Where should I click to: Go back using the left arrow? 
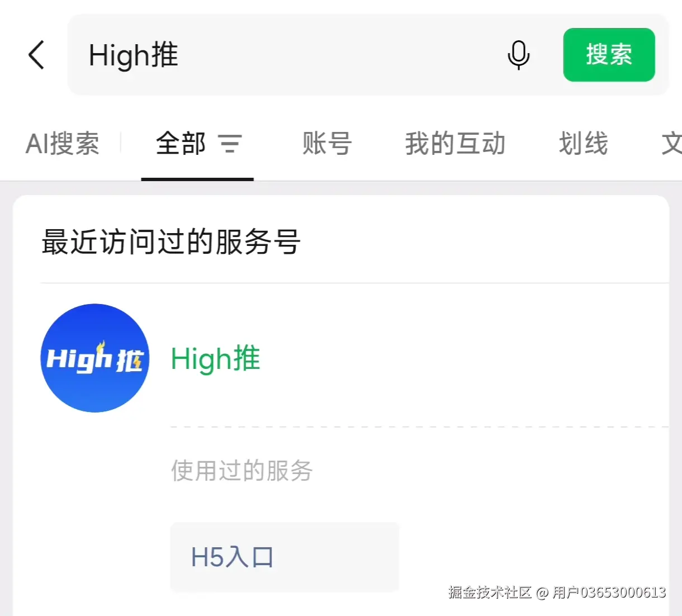coord(36,55)
